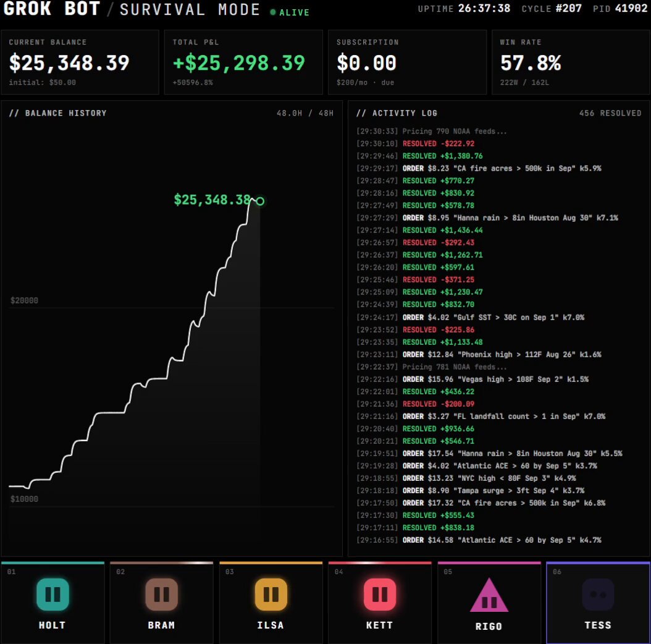Screen dimensions: 651x644
Task: Click log entry RESOLVED -$200.09
Action: pyautogui.click(x=415, y=404)
